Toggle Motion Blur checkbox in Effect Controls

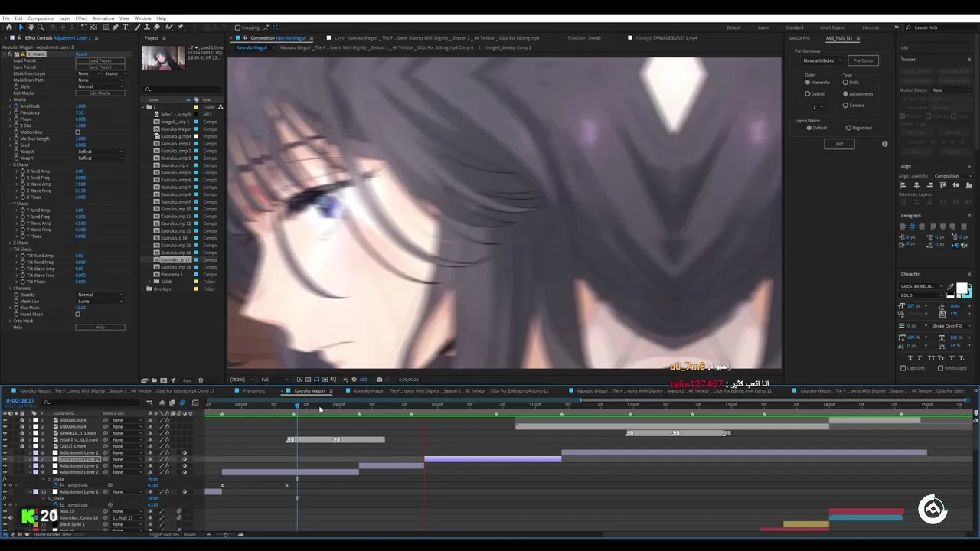[x=77, y=132]
